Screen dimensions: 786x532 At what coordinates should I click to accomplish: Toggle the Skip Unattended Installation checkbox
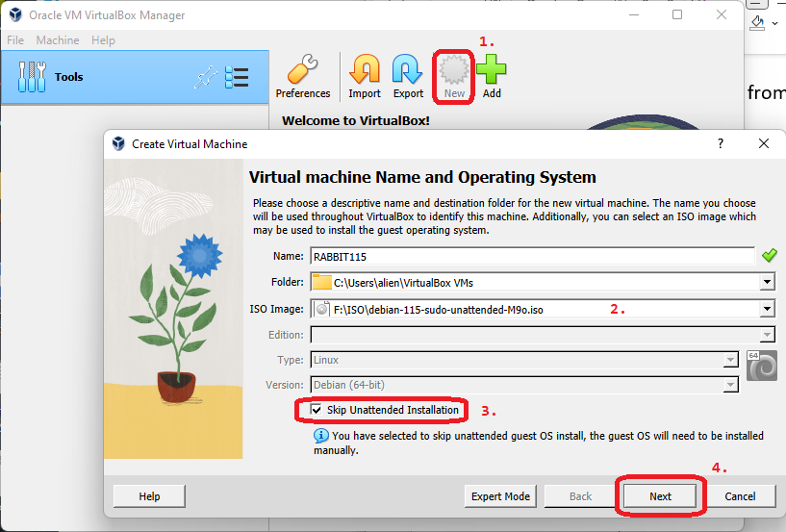(317, 410)
